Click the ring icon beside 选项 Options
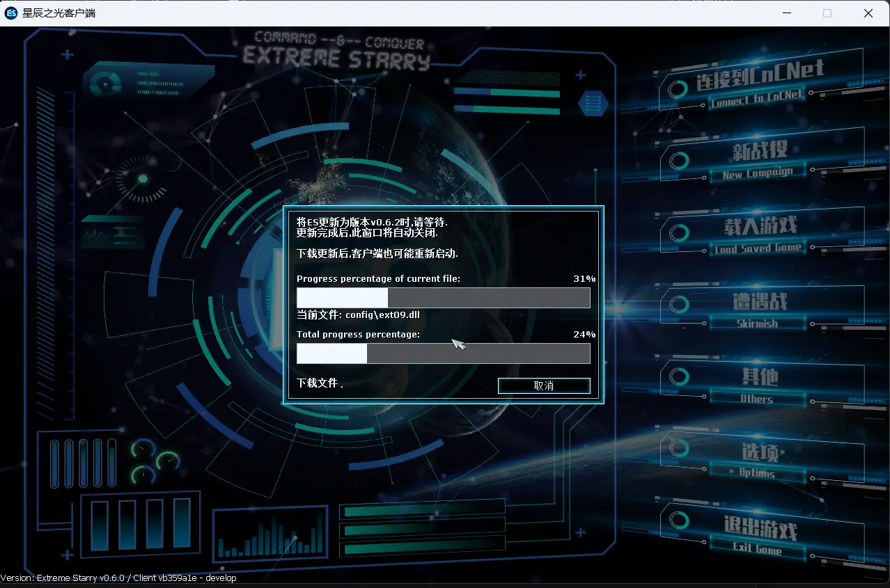890x588 pixels. click(678, 450)
